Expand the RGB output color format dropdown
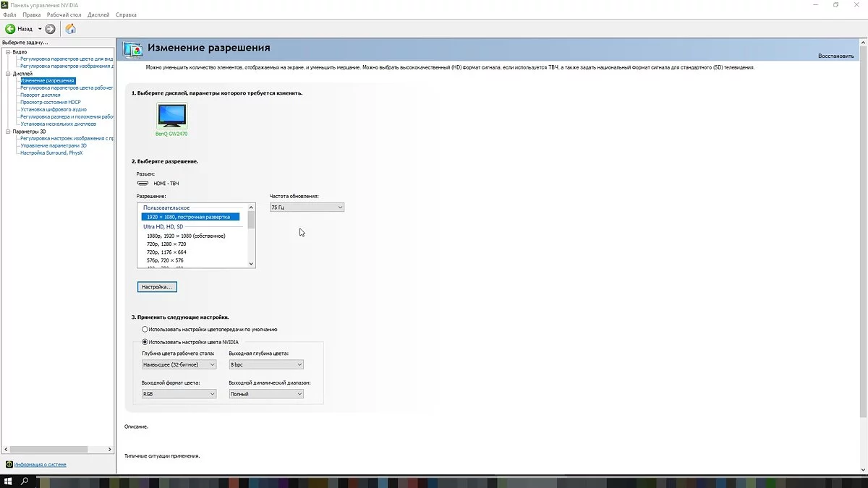Viewport: 868px width, 488px height. pyautogui.click(x=179, y=394)
